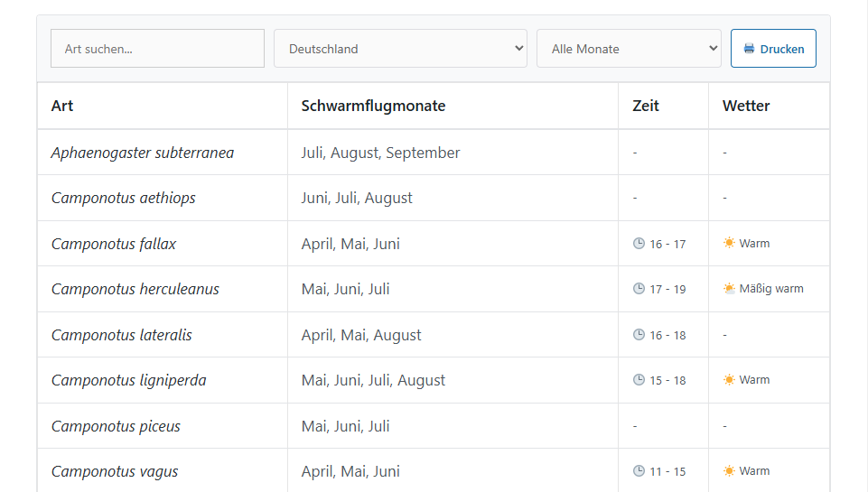Click the clock icon in Camponotus lateralis row
Screen dimensions: 868x492
click(x=639, y=335)
